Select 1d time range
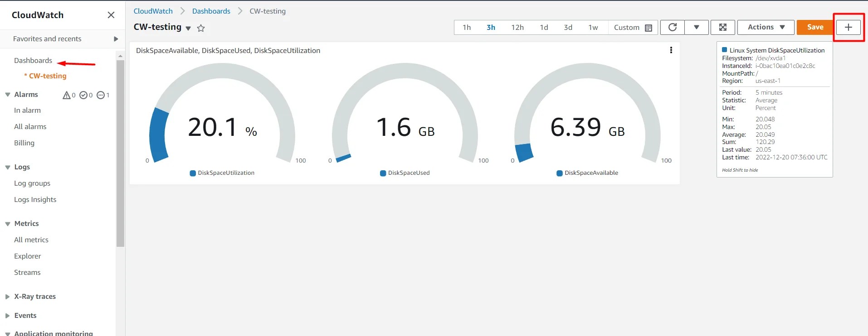868x336 pixels. point(544,27)
